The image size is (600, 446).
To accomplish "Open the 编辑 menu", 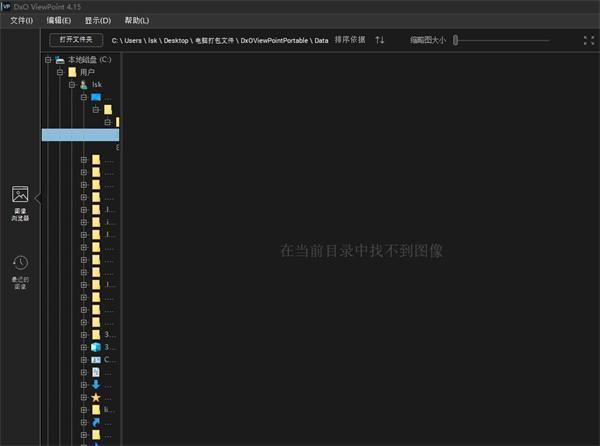I will point(59,20).
